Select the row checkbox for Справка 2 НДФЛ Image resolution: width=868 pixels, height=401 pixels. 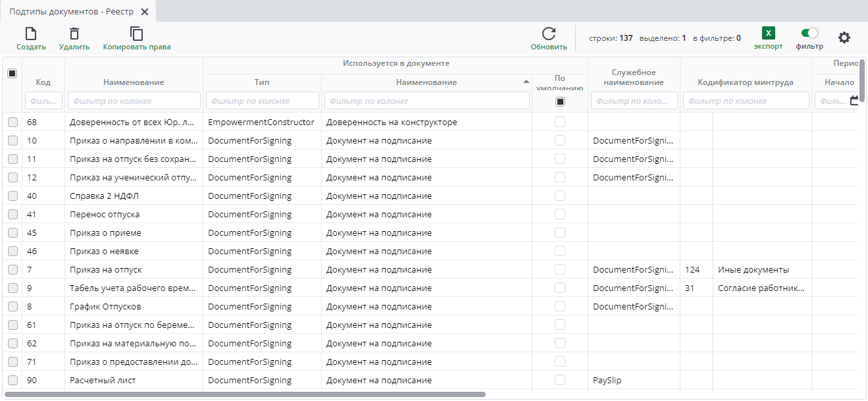[13, 196]
